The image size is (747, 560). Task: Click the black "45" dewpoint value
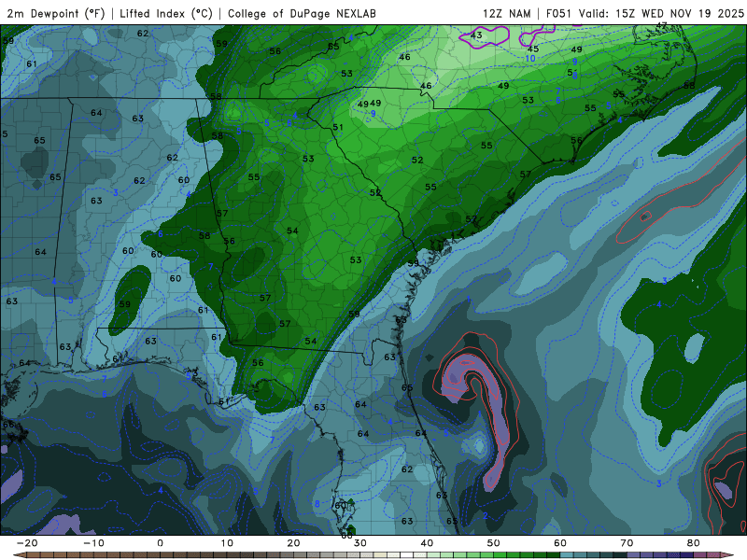tap(533, 49)
